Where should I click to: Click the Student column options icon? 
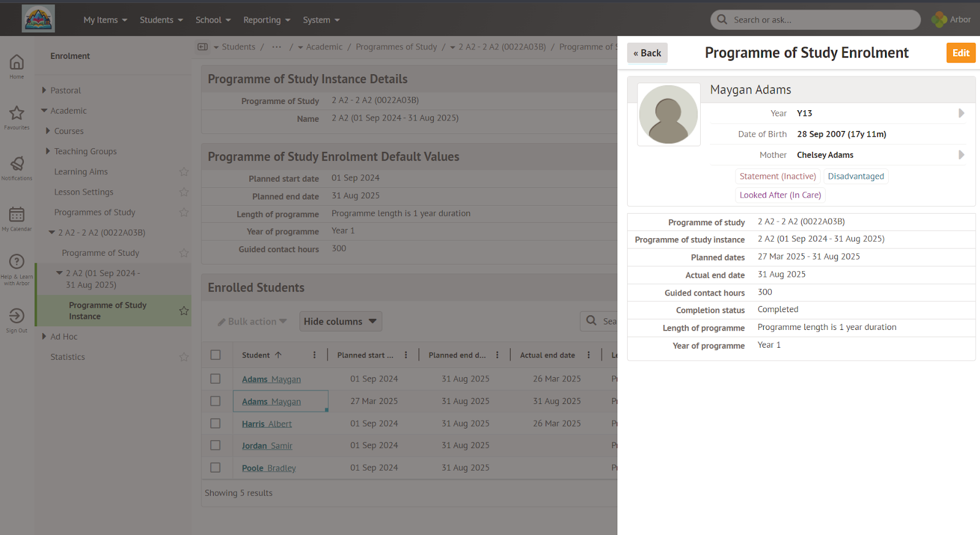(x=315, y=355)
